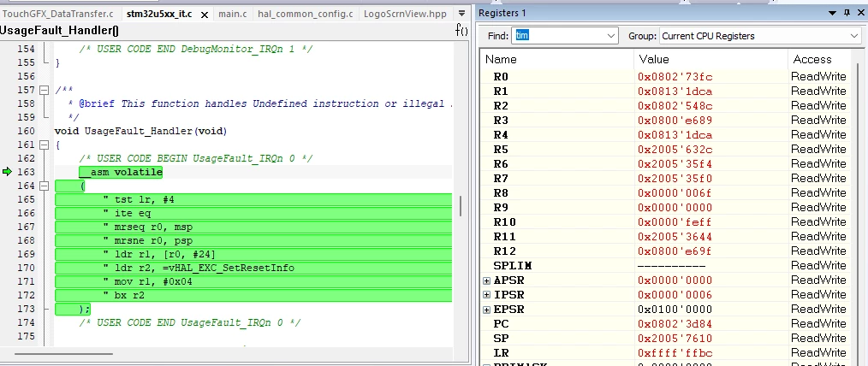
Task: Click the 'bx r2' code line
Action: click(123, 295)
